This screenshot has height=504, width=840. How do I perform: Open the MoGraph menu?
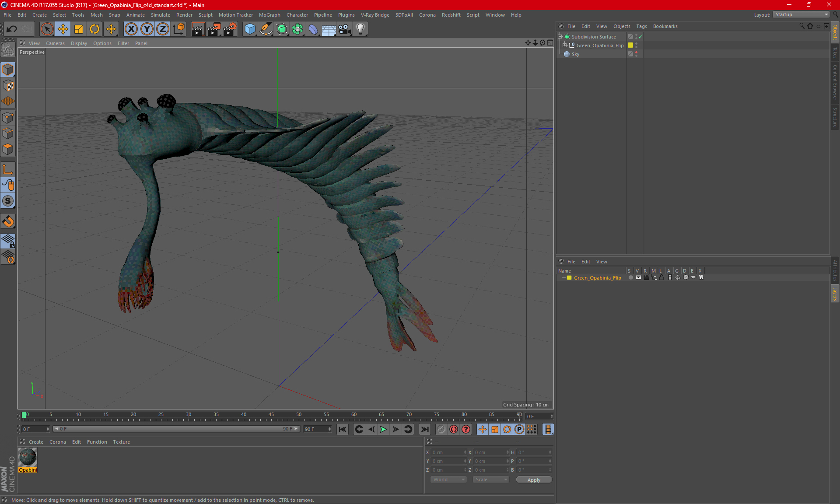[x=269, y=15]
